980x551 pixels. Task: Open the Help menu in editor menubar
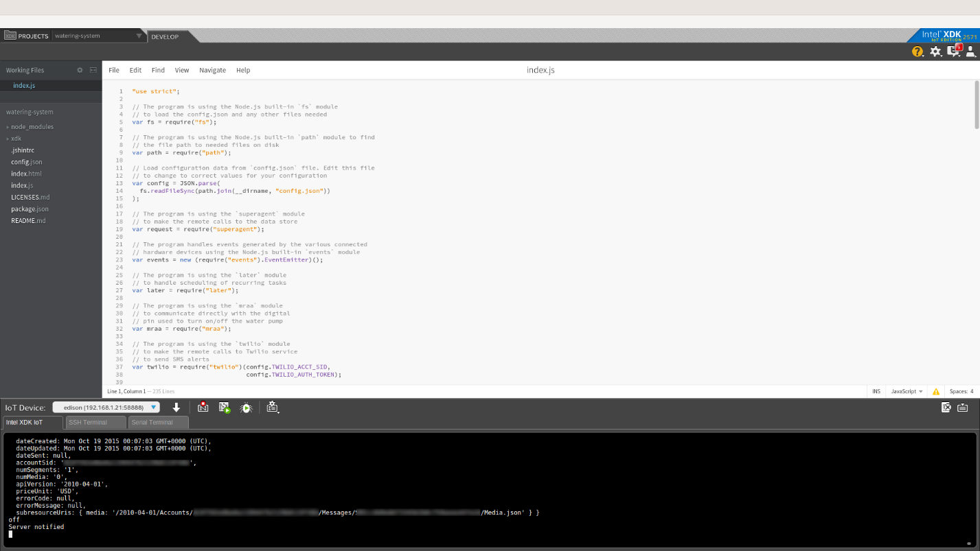(243, 70)
